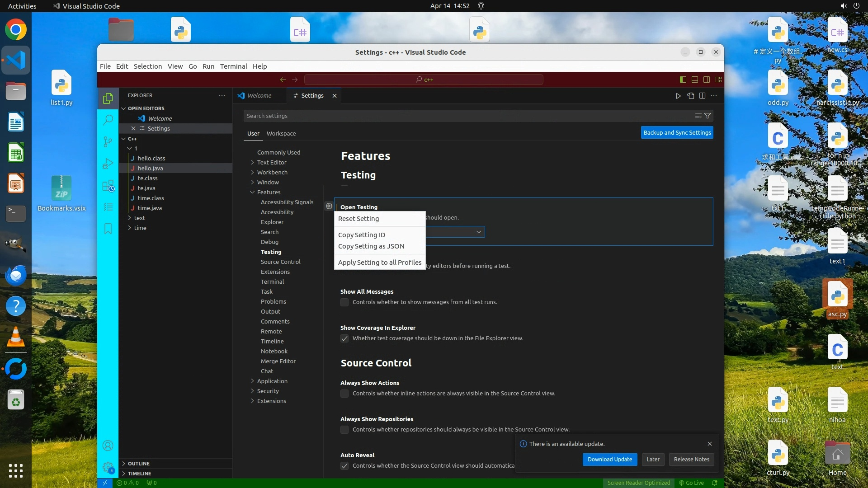
Task: Choose Copy Setting ID from context menu
Action: [362, 235]
